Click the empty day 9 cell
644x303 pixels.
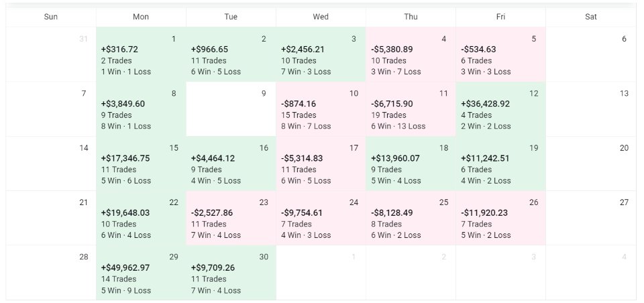[231, 109]
